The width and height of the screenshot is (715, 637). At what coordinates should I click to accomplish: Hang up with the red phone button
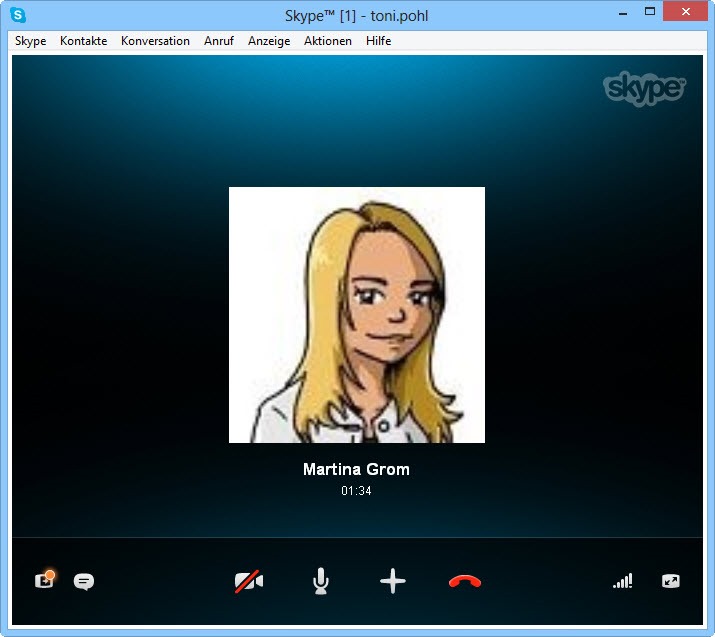tap(465, 581)
